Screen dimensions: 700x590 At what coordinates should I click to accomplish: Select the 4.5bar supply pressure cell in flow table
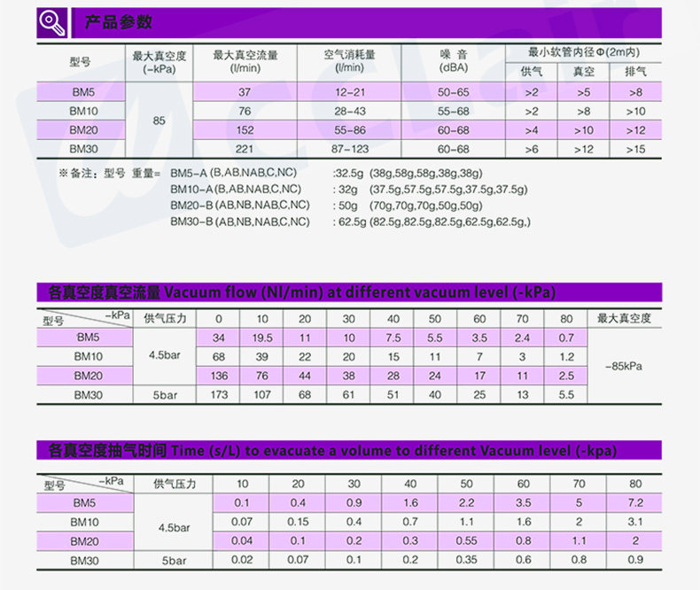tap(165, 356)
